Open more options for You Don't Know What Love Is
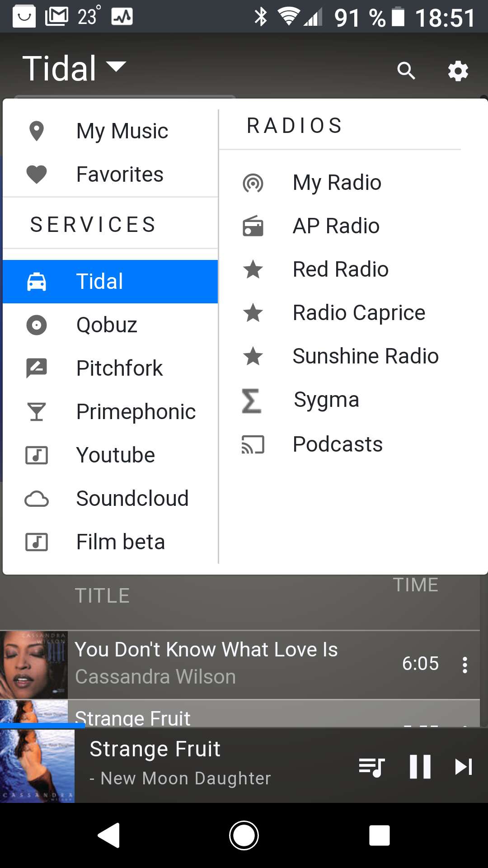This screenshot has height=868, width=488. click(x=465, y=665)
